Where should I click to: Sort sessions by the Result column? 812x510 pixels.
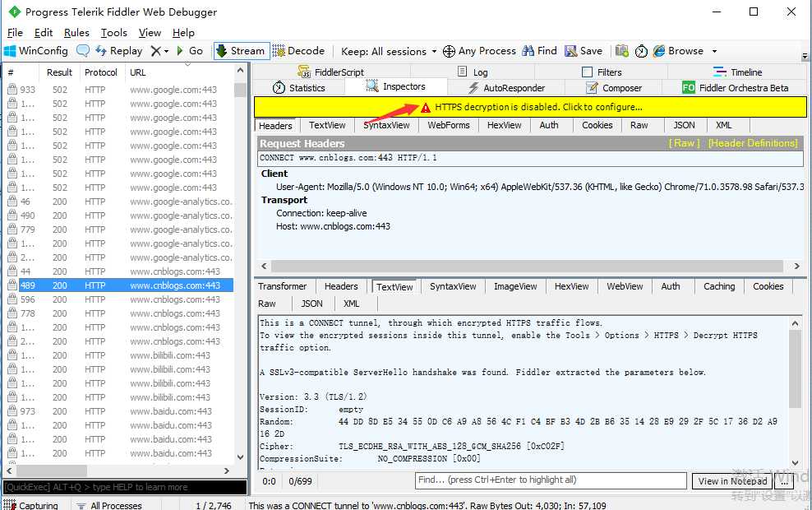click(x=59, y=72)
